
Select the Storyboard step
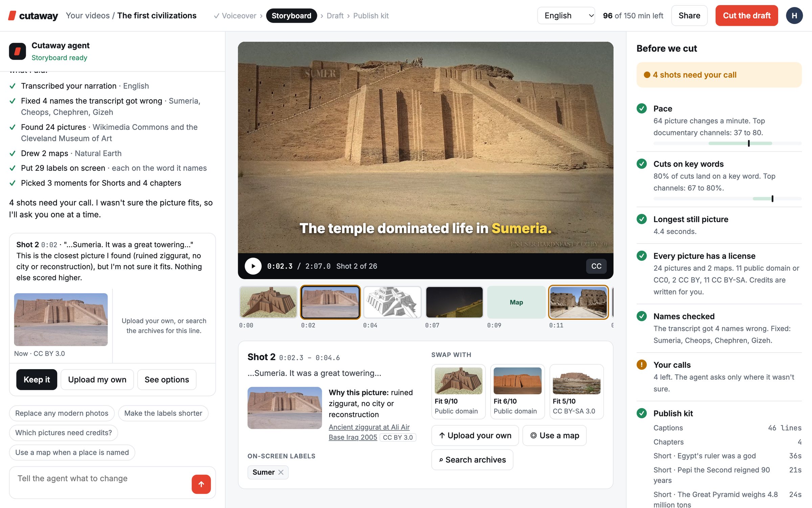291,16
